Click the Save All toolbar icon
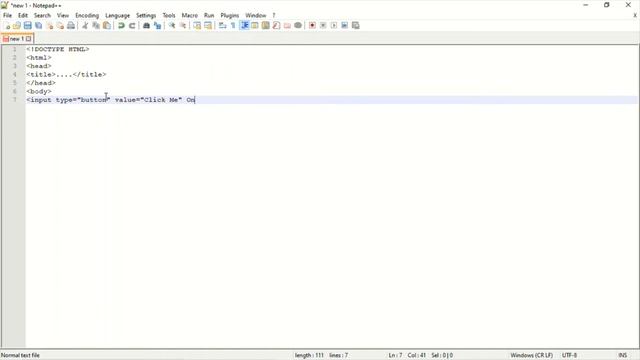The image size is (640, 360). (x=38, y=26)
